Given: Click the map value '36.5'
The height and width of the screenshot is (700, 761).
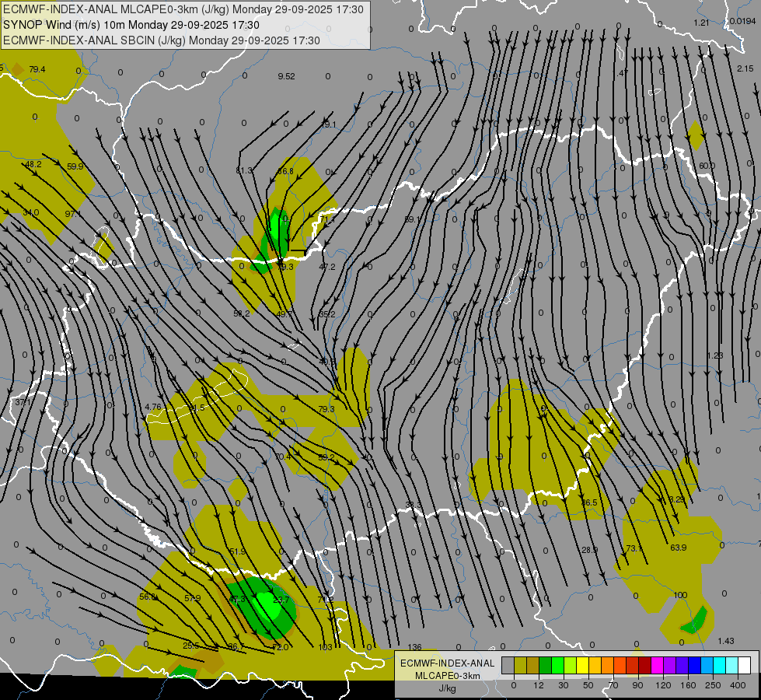Looking at the screenshot, I should (x=589, y=502).
